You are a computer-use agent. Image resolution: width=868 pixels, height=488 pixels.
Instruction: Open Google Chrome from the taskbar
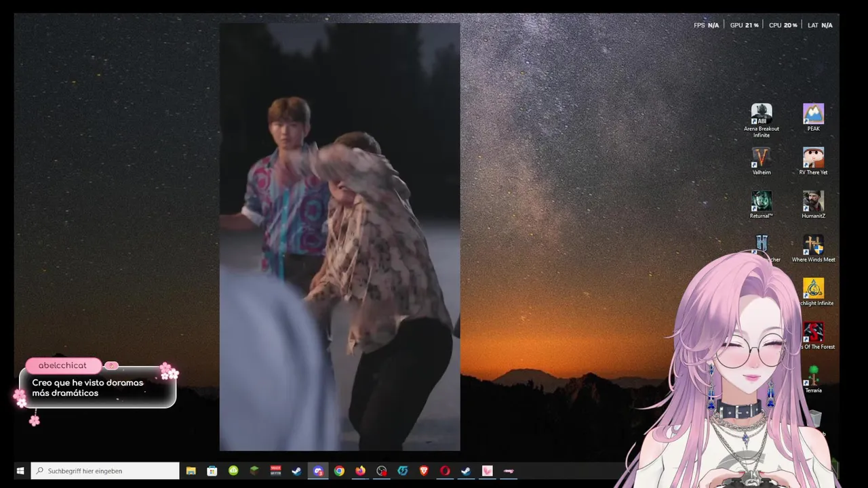pyautogui.click(x=339, y=470)
